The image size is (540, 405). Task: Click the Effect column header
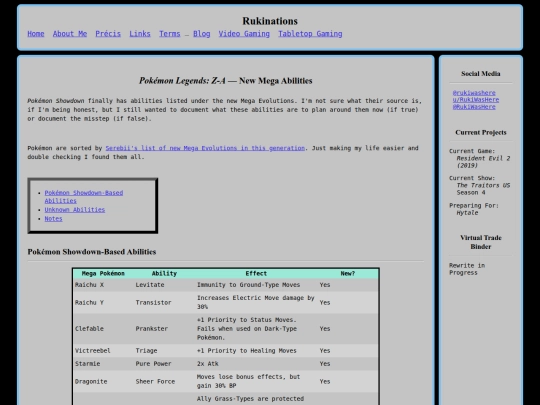(256, 273)
